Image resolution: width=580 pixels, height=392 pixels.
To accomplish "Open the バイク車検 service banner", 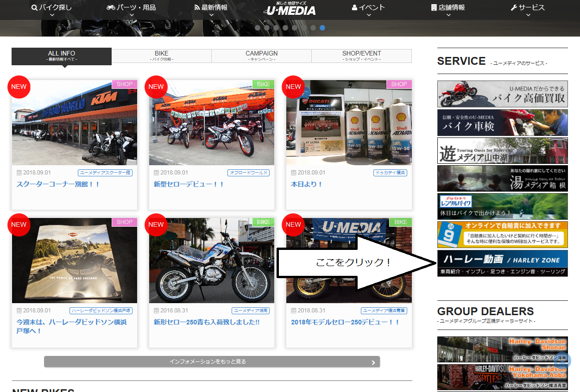I will coord(502,123).
